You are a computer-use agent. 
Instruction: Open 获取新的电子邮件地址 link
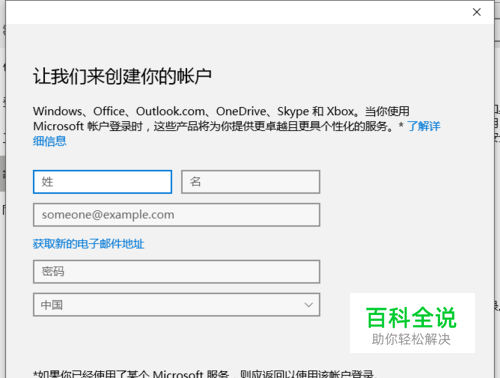(88, 244)
